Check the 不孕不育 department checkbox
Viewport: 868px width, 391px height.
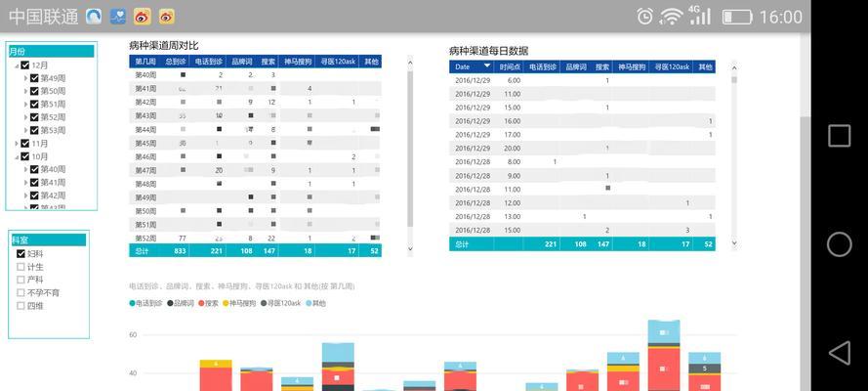[x=21, y=292]
